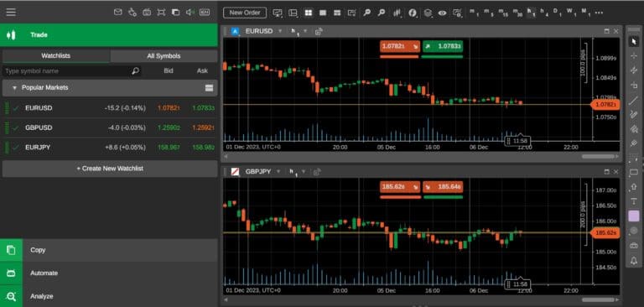
Task: Open the Trade section
Action: coord(109,35)
